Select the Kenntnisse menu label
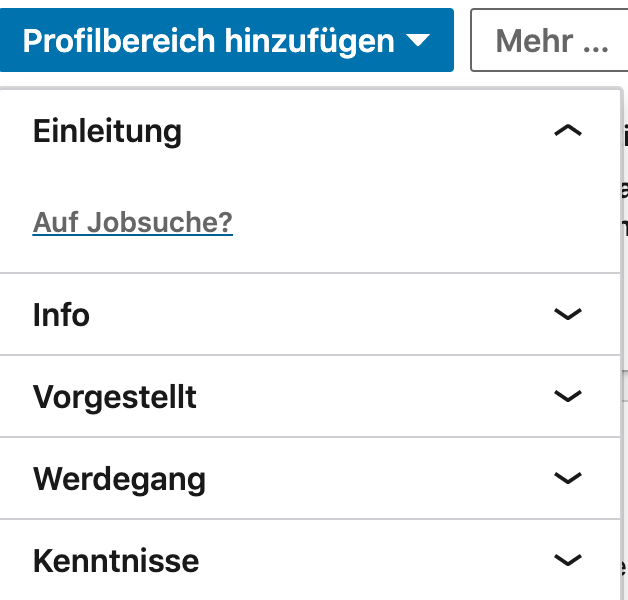Viewport: 628px width, 600px height. pyautogui.click(x=116, y=561)
